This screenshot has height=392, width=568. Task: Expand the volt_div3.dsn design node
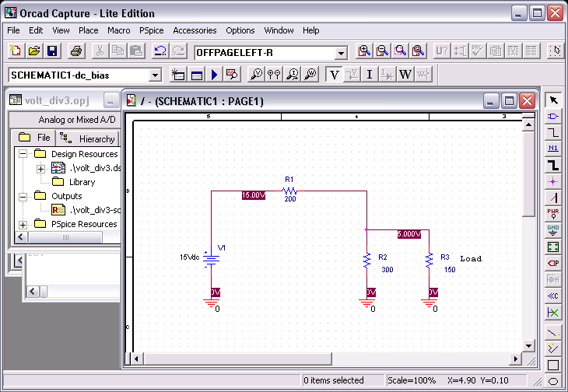click(41, 169)
